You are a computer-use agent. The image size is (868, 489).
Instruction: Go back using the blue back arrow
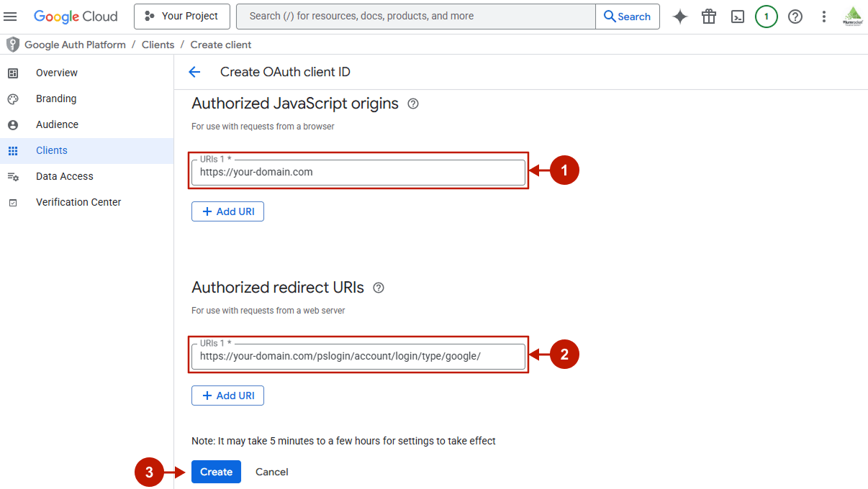point(194,72)
